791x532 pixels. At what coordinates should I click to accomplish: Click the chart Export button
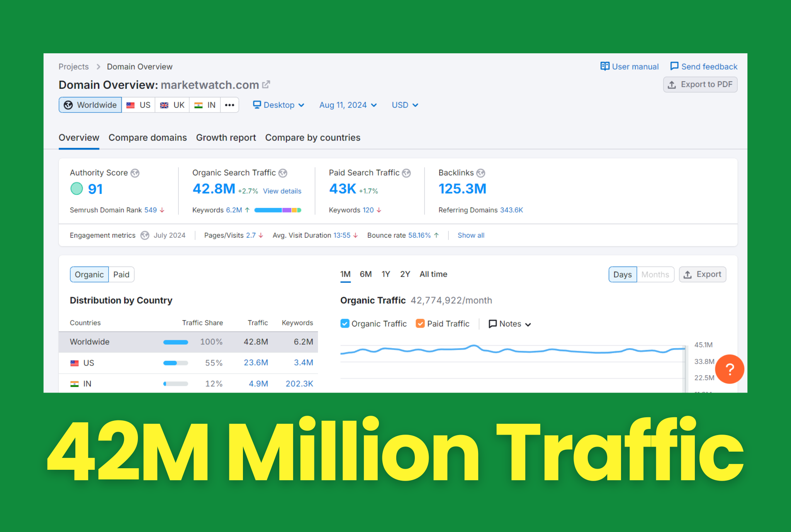click(x=703, y=275)
